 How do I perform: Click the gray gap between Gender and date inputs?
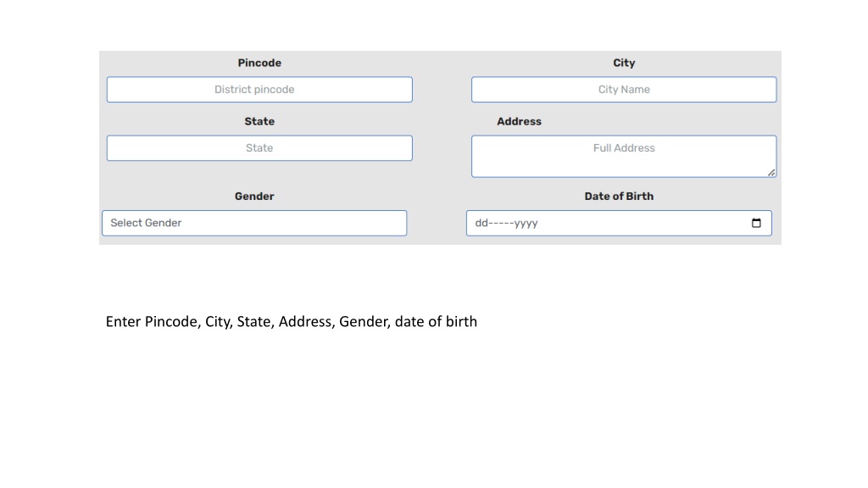[437, 223]
